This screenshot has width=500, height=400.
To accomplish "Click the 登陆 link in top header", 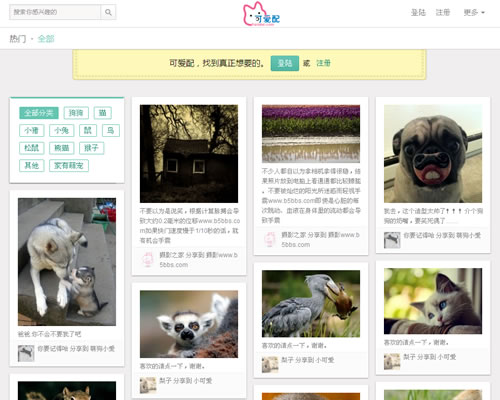I will click(418, 13).
